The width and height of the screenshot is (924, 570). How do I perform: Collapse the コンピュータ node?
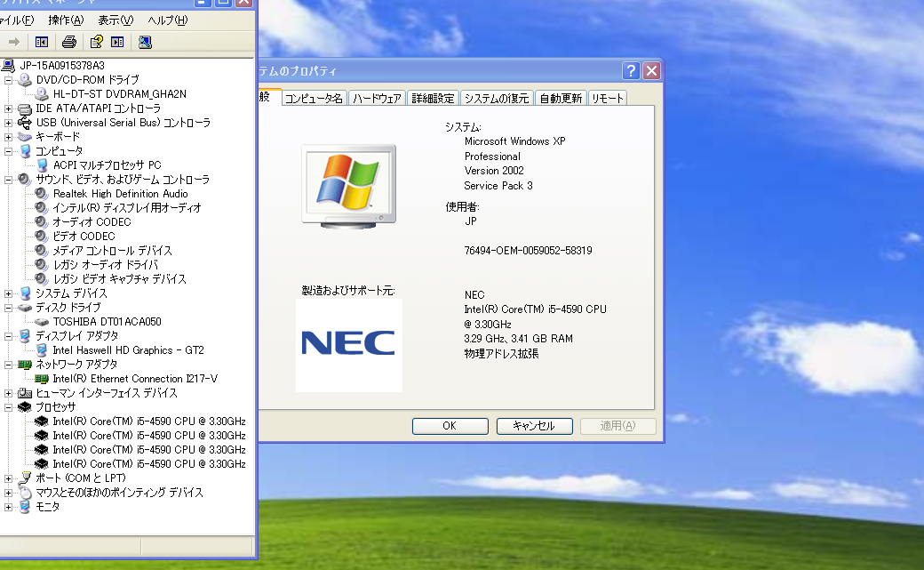coord(8,151)
